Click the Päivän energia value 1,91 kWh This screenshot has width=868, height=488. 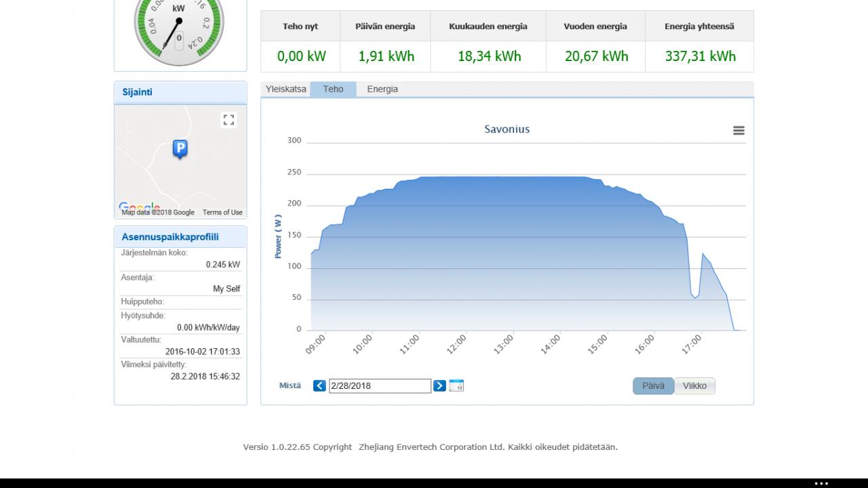386,56
